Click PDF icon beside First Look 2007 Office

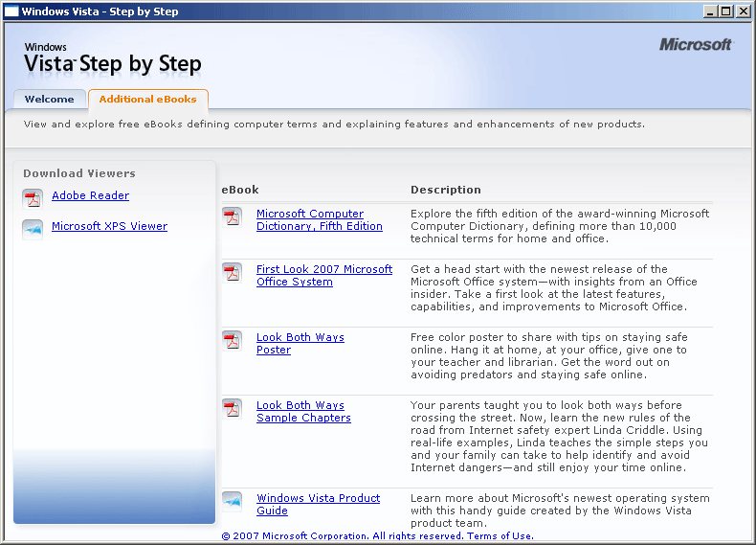point(232,272)
